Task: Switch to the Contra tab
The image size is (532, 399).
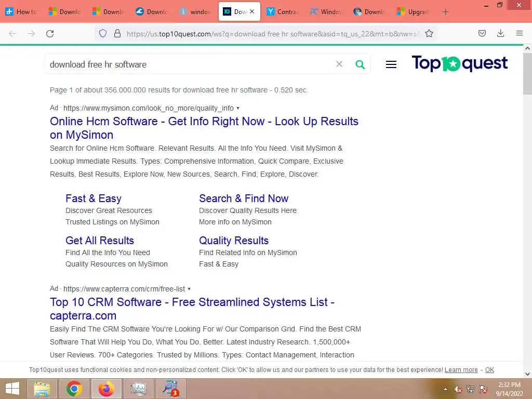Action: (x=283, y=11)
